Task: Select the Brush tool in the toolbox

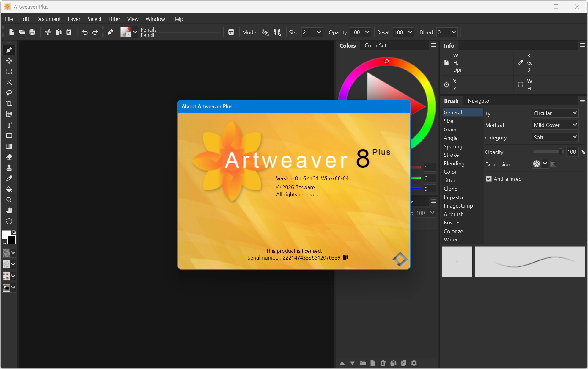Action: tap(9, 50)
